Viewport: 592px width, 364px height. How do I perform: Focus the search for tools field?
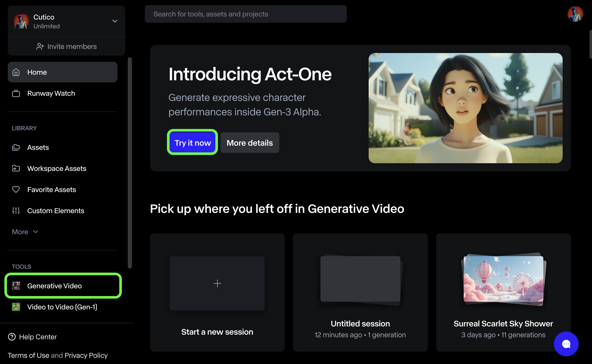coord(246,14)
